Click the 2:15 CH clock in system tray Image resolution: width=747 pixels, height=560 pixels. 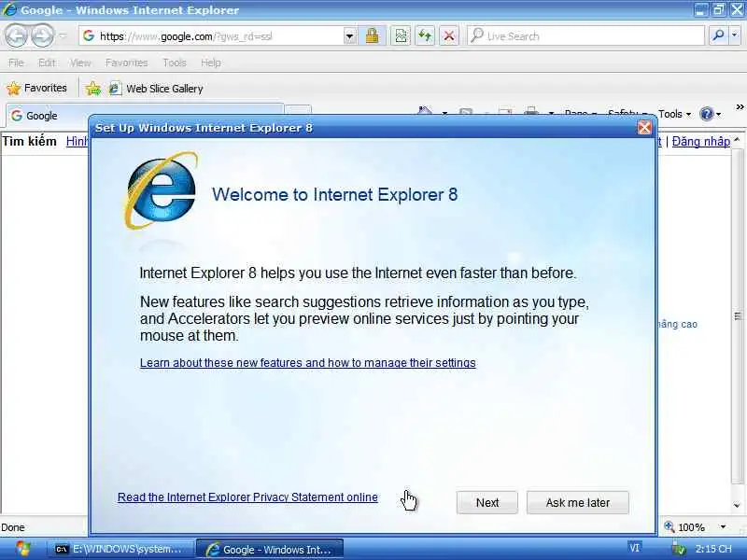(x=713, y=549)
